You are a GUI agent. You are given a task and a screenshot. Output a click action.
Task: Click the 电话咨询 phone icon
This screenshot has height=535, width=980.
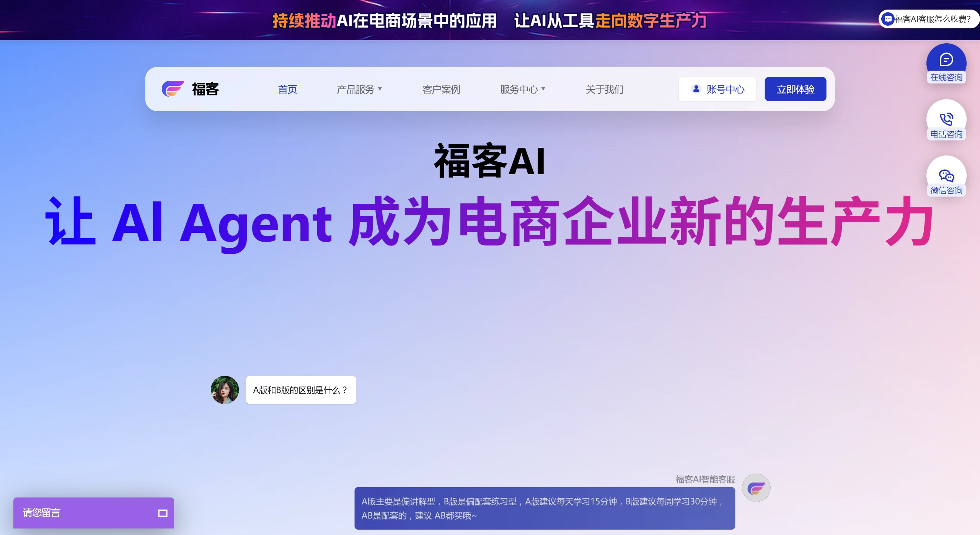[946, 118]
